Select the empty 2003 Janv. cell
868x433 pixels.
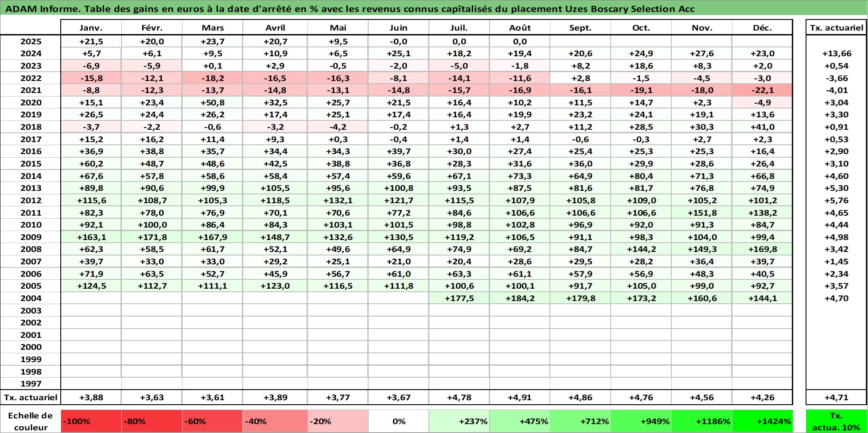[91, 310]
